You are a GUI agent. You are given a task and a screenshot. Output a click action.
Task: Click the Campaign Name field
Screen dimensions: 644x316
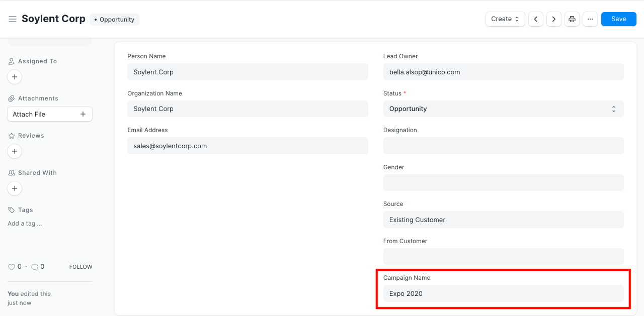(x=503, y=293)
